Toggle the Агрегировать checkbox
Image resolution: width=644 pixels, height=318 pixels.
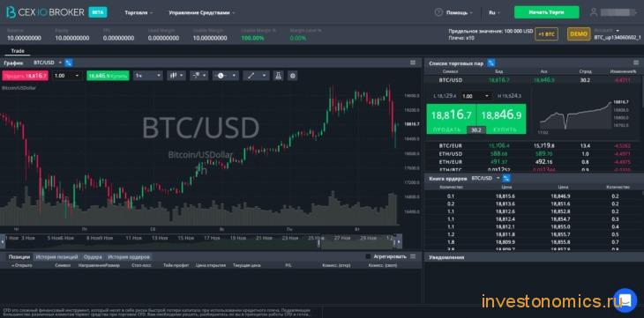369,256
